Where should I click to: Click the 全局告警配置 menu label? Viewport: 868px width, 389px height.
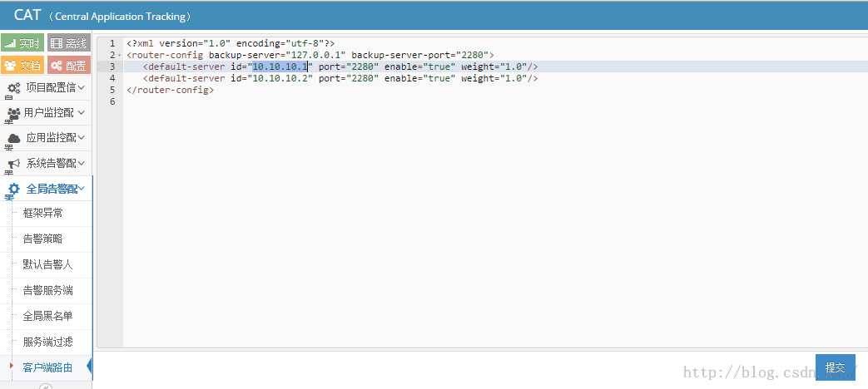point(51,189)
